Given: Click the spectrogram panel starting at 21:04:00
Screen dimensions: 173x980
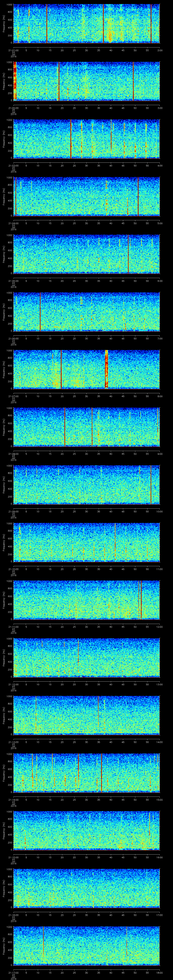Looking at the screenshot, I should pos(87,197).
